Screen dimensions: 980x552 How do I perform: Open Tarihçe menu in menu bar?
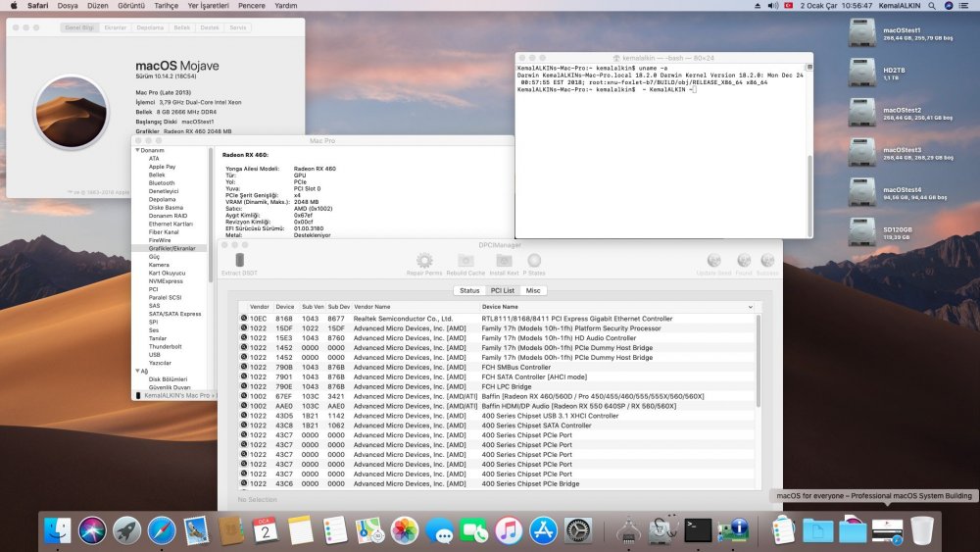click(x=167, y=6)
